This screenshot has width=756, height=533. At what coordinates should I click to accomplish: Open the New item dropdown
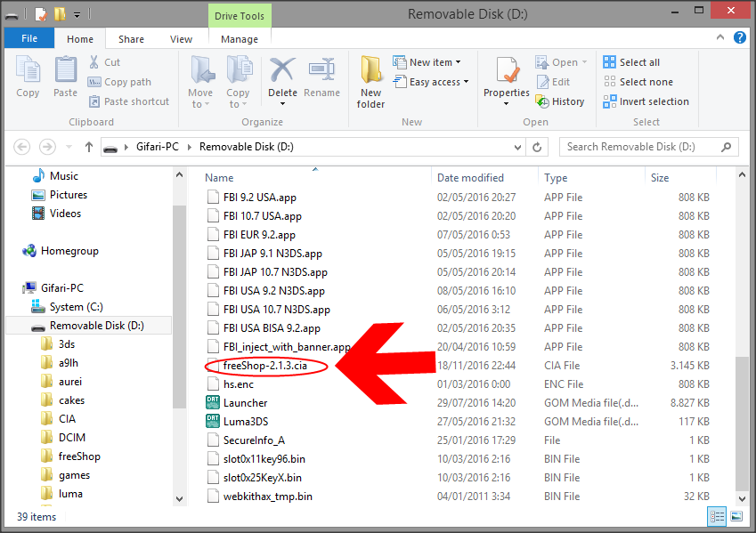[427, 62]
